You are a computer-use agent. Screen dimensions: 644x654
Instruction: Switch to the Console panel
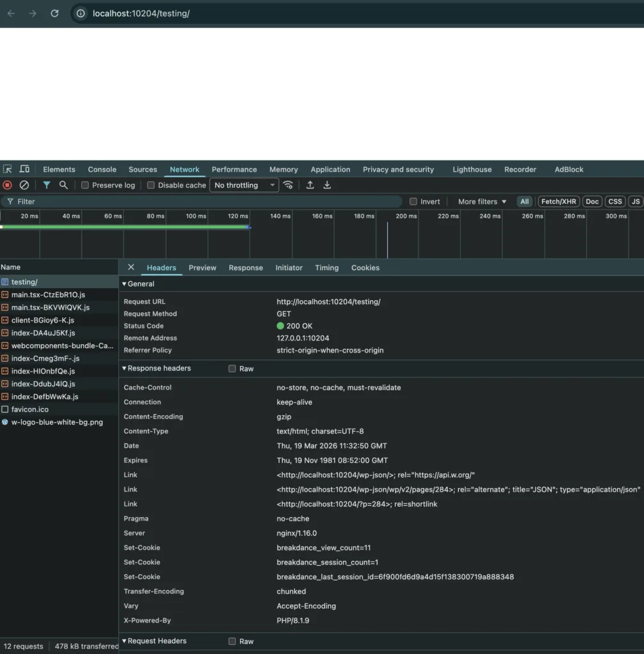click(x=102, y=169)
